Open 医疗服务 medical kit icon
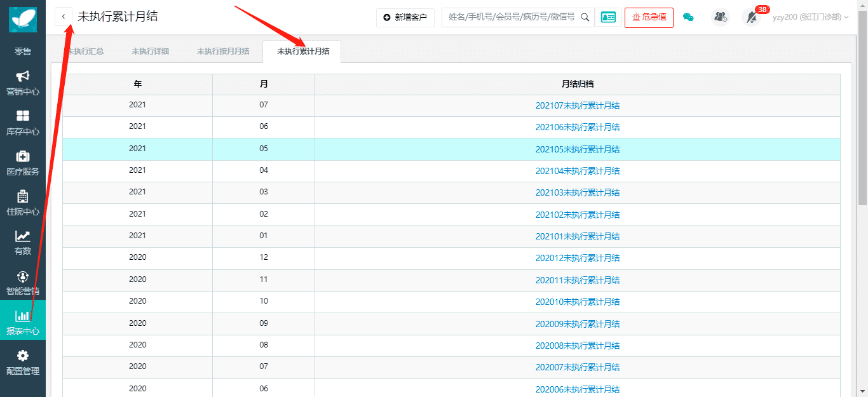 (23, 156)
